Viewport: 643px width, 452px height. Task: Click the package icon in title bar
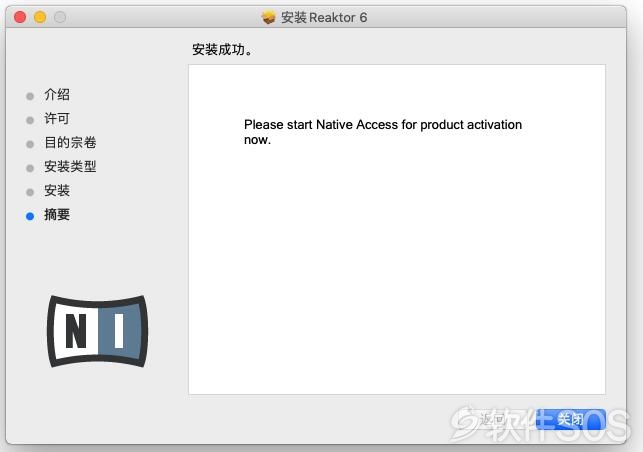pyautogui.click(x=268, y=17)
